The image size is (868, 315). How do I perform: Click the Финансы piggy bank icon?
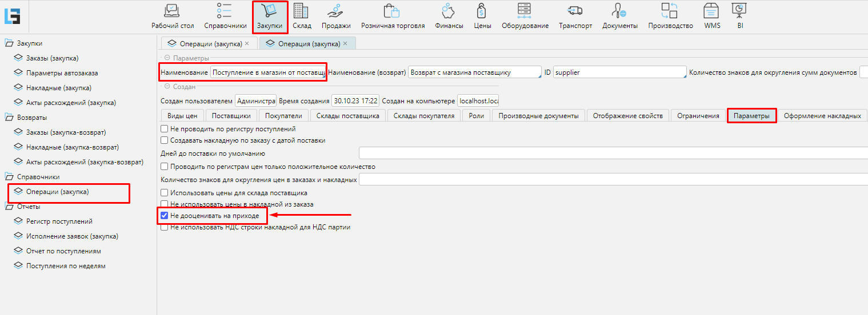(448, 11)
